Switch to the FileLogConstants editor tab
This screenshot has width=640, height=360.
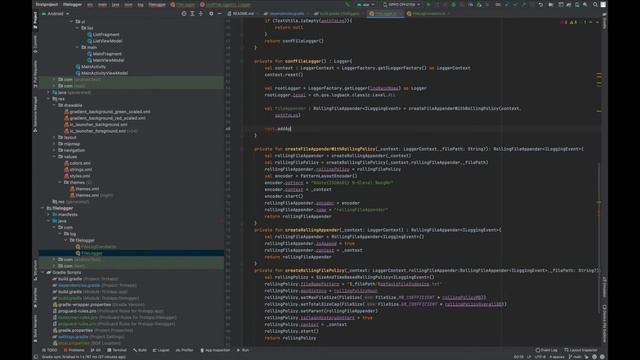[x=428, y=13]
